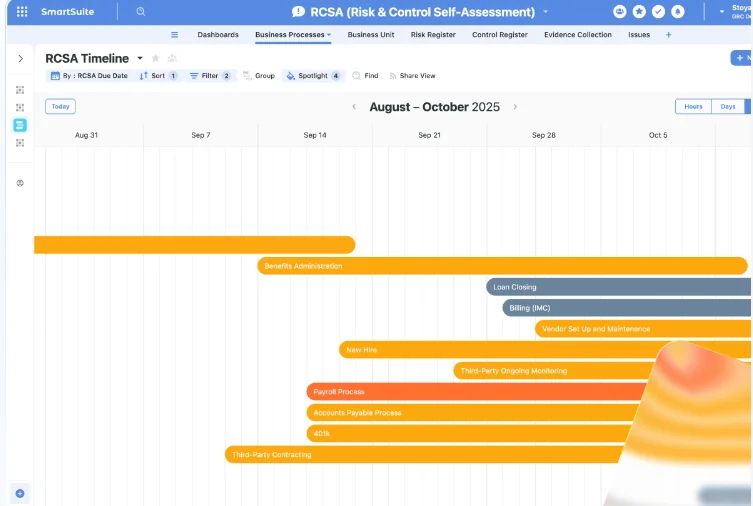Go to the previous timeline period
The height and width of the screenshot is (506, 753).
point(354,107)
